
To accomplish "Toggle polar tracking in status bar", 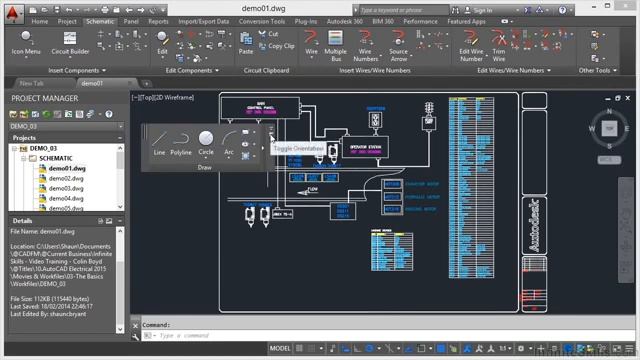I will click(369, 349).
